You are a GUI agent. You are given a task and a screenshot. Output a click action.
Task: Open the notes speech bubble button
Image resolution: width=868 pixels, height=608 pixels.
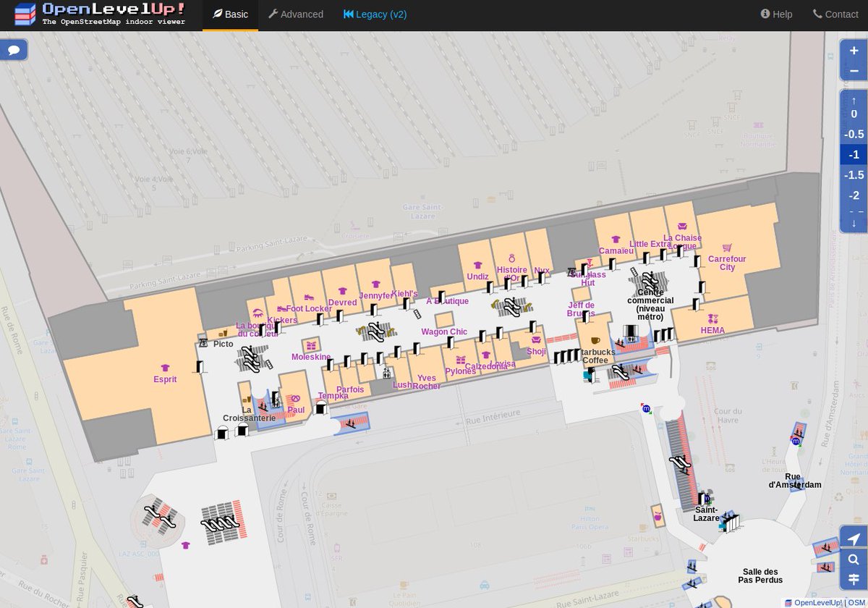click(14, 50)
